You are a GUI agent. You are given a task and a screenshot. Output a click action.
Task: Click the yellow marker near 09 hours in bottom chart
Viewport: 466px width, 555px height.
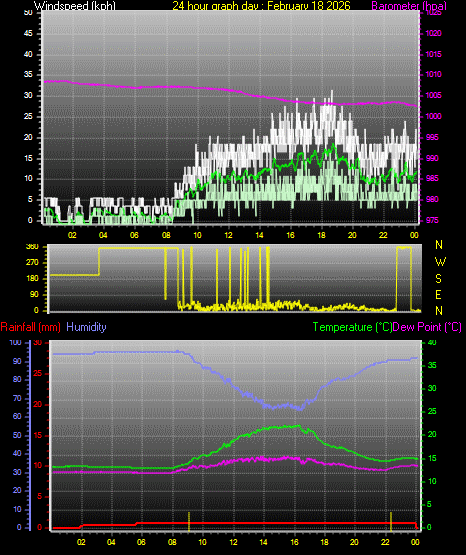click(189, 521)
